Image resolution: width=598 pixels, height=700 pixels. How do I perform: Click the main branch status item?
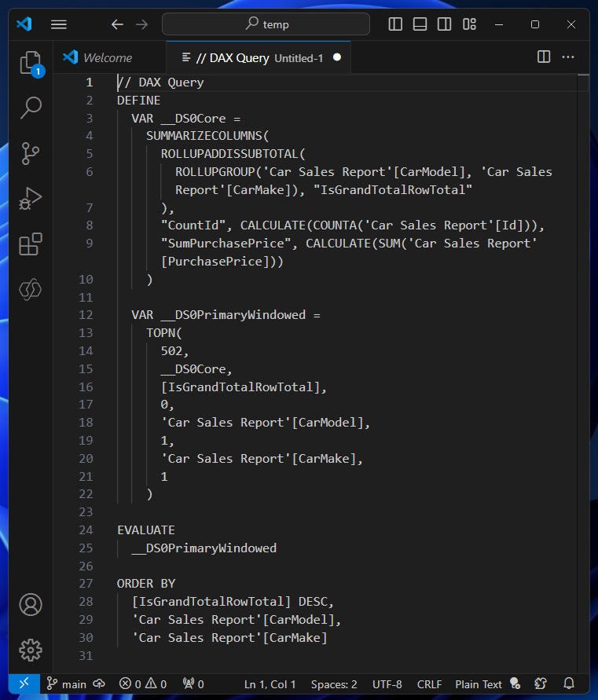point(66,684)
